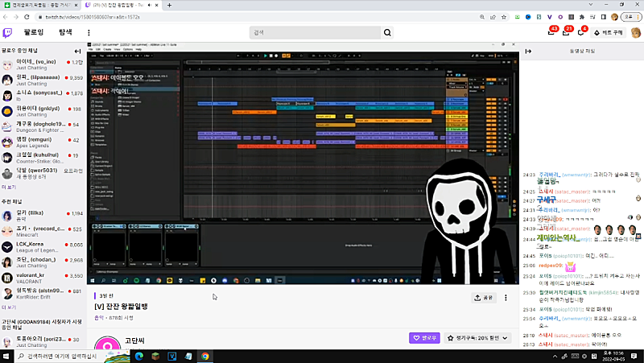Open Chrome from the Windows taskbar
This screenshot has width=644, height=363.
pos(205,356)
